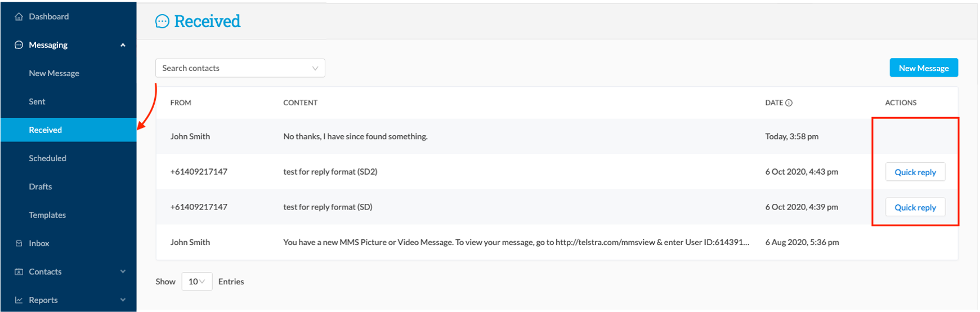980x312 pixels.
Task: Select Scheduled in the sidebar
Action: [48, 158]
